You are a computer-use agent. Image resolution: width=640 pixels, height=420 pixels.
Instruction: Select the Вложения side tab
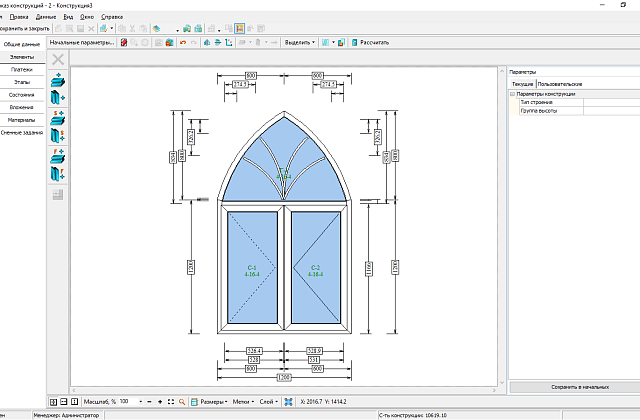[22, 107]
